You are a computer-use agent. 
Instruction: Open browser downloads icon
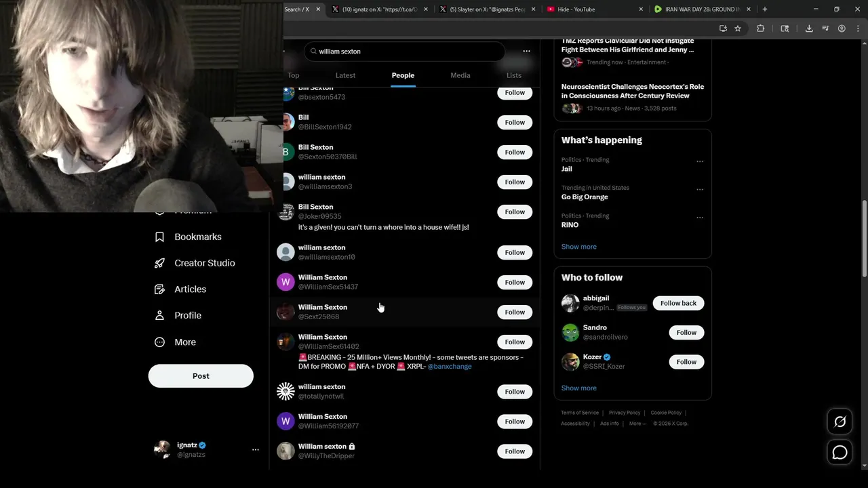(x=809, y=28)
